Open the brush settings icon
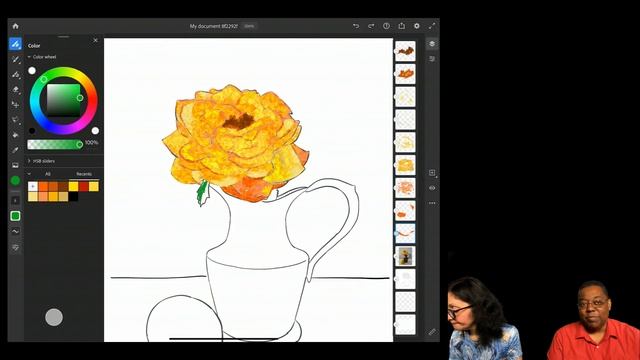This screenshot has height=360, width=640. 16,247
